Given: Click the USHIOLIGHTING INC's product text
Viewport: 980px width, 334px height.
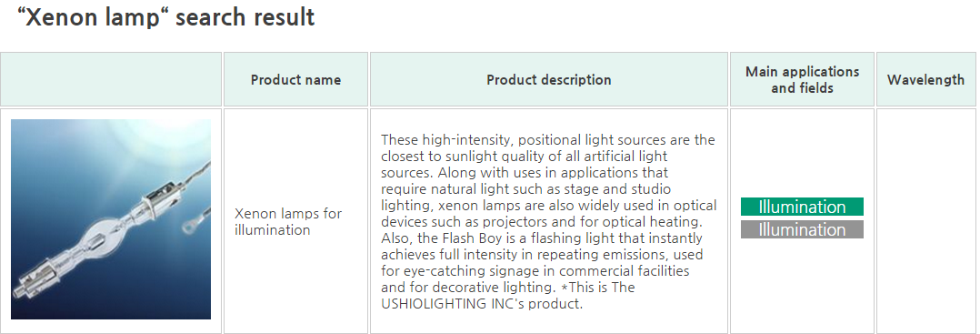Looking at the screenshot, I should (482, 305).
